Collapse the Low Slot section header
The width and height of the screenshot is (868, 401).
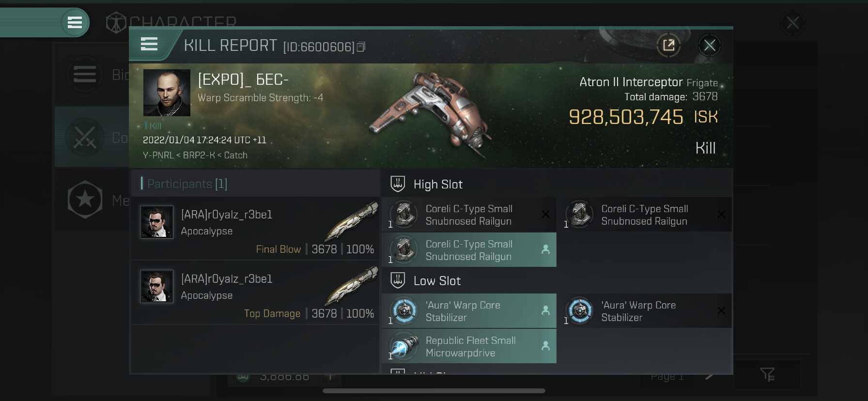[437, 281]
